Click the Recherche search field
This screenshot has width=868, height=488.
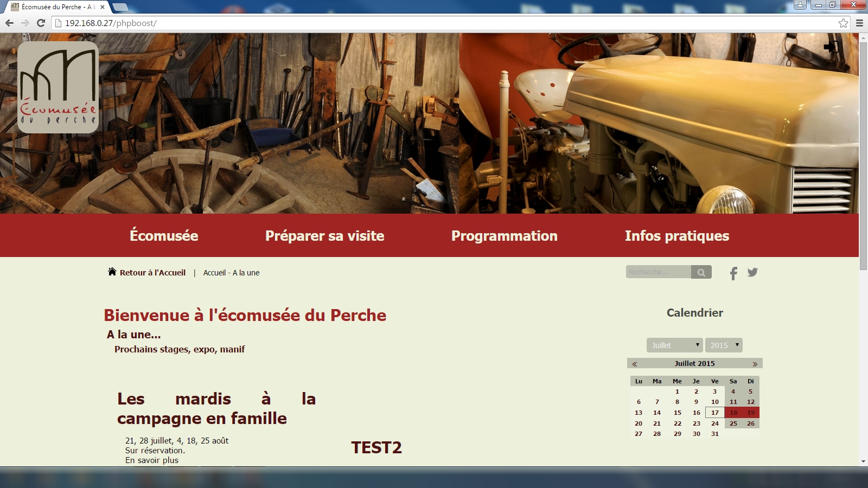click(658, 272)
